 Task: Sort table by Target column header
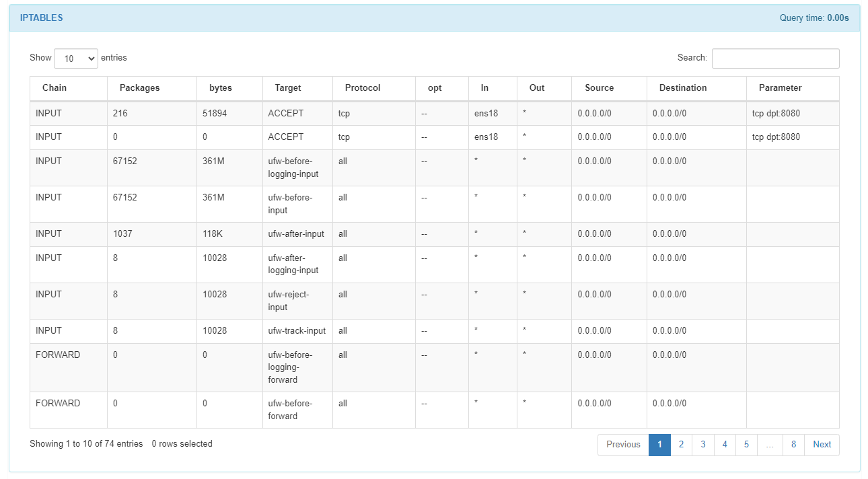pos(288,88)
